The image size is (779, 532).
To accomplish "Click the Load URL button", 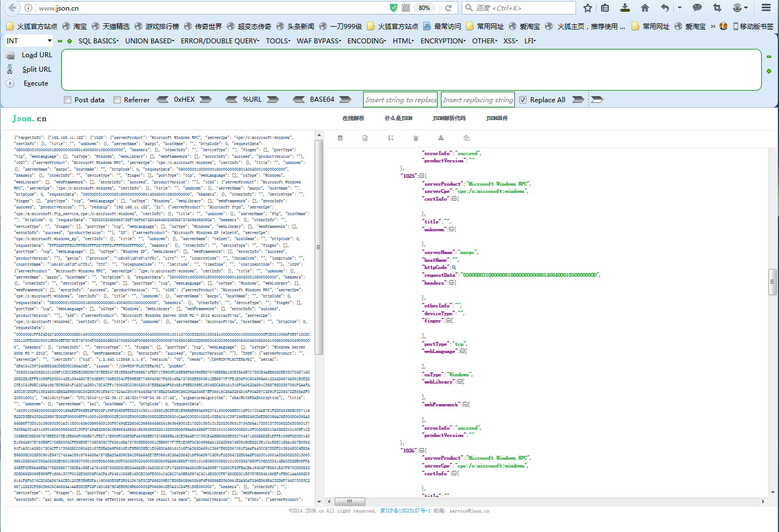I will (37, 55).
